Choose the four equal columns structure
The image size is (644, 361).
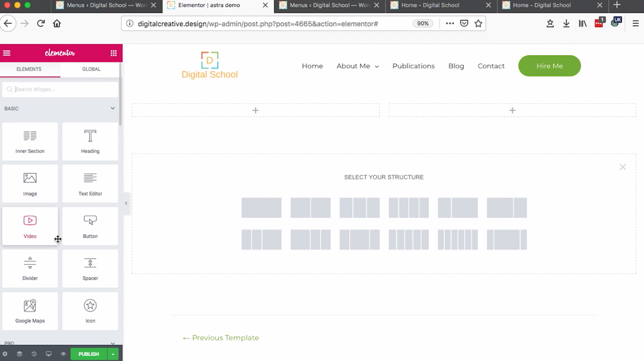click(409, 207)
